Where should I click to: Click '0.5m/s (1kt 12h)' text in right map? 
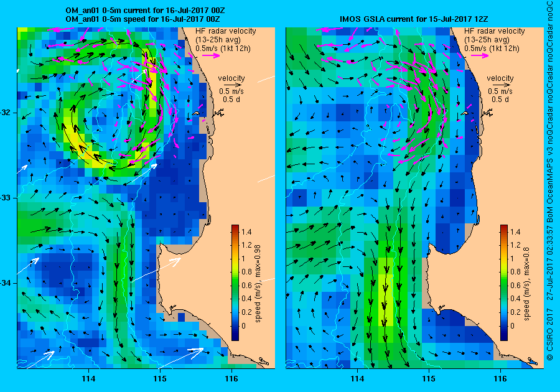click(x=492, y=48)
